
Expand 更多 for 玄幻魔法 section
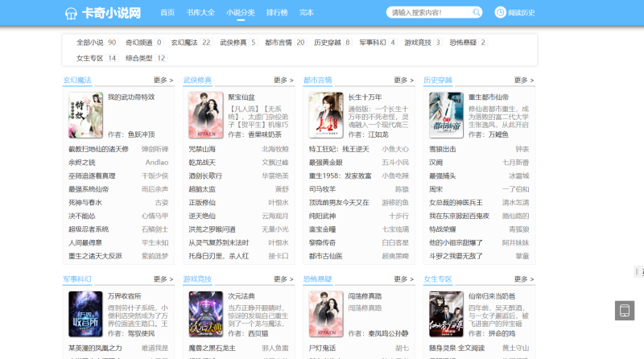coord(163,80)
